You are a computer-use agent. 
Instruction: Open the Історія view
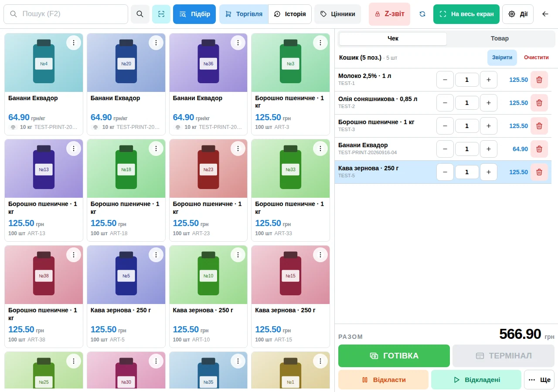click(x=290, y=14)
